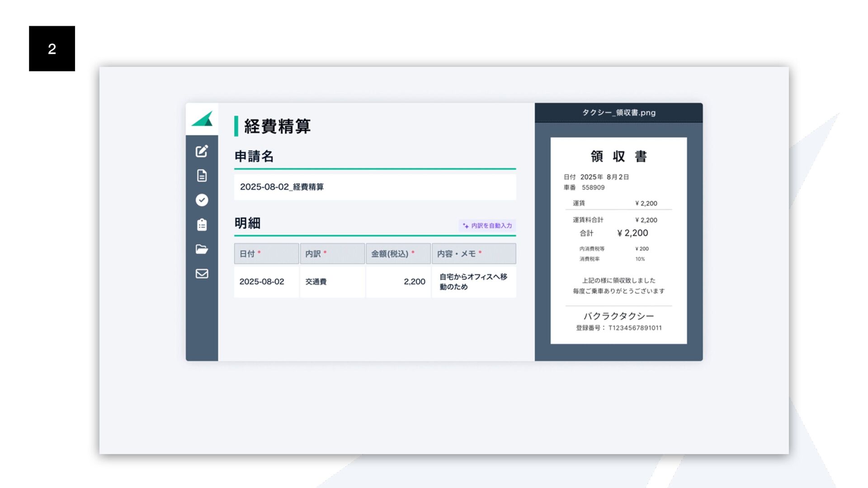Open the folder sidebar icon

(202, 249)
